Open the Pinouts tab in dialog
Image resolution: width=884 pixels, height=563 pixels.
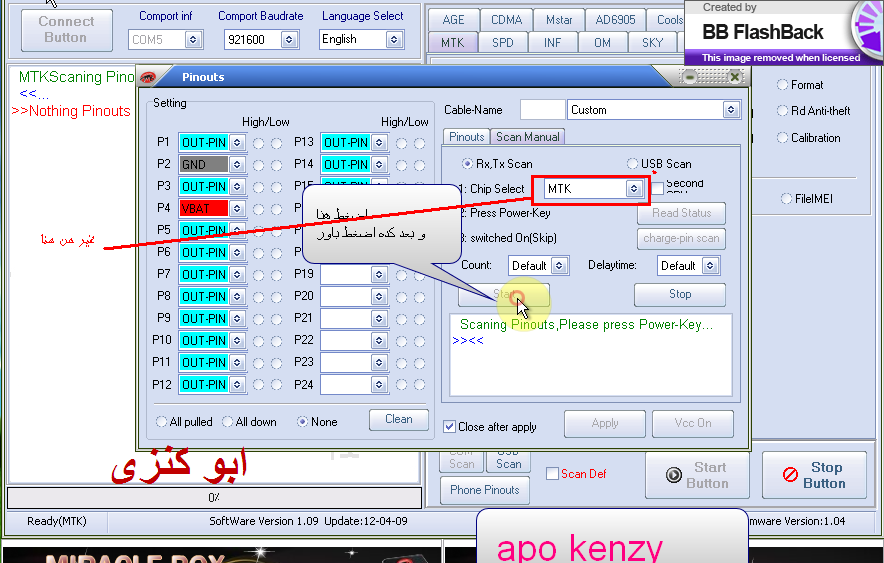466,137
